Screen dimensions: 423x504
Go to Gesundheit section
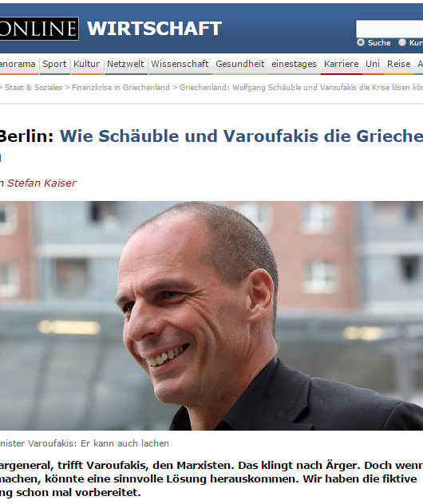pos(240,64)
